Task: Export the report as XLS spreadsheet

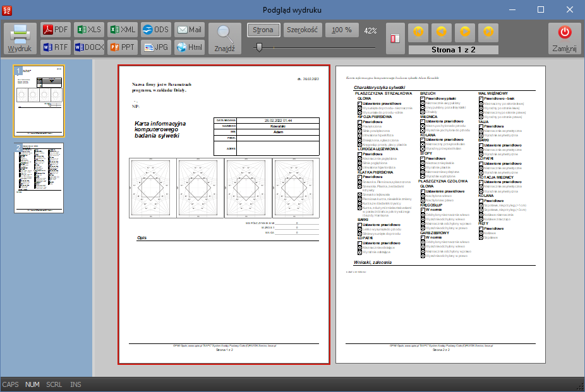Action: [x=88, y=30]
